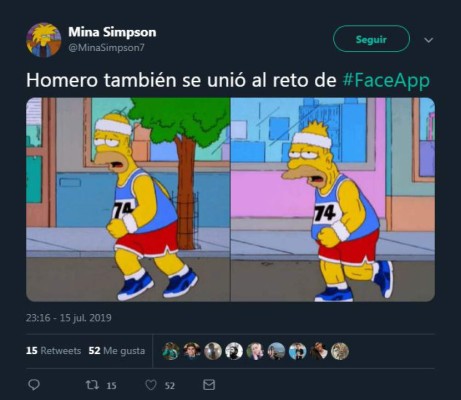Screen dimensions: 461x400
Task: Open first liker's avatar in the row
Action: [x=171, y=351]
